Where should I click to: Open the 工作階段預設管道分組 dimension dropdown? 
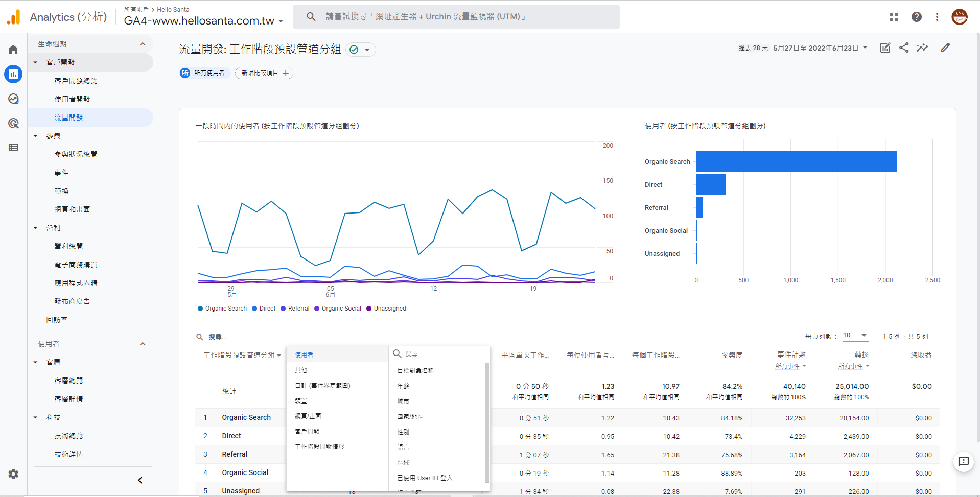(x=242, y=355)
